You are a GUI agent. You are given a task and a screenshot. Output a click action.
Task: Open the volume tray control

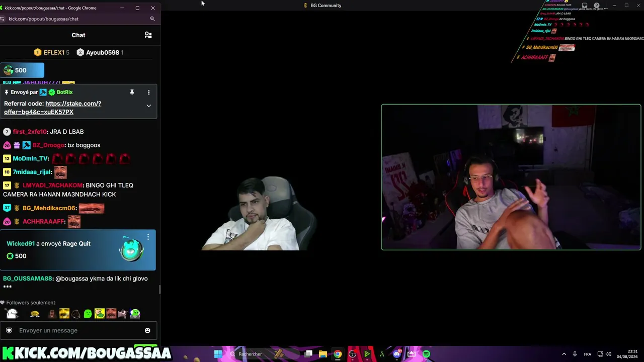(x=609, y=354)
